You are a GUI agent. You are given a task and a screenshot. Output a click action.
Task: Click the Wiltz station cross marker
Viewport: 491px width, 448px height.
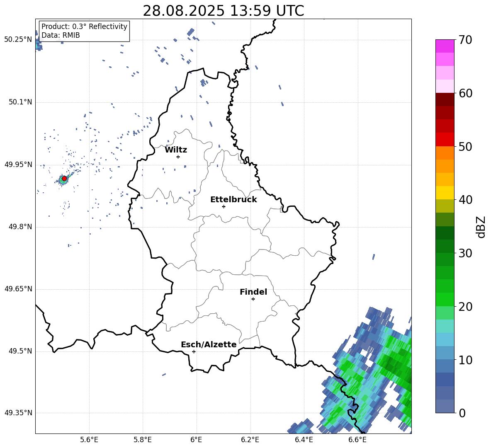pyautogui.click(x=178, y=157)
